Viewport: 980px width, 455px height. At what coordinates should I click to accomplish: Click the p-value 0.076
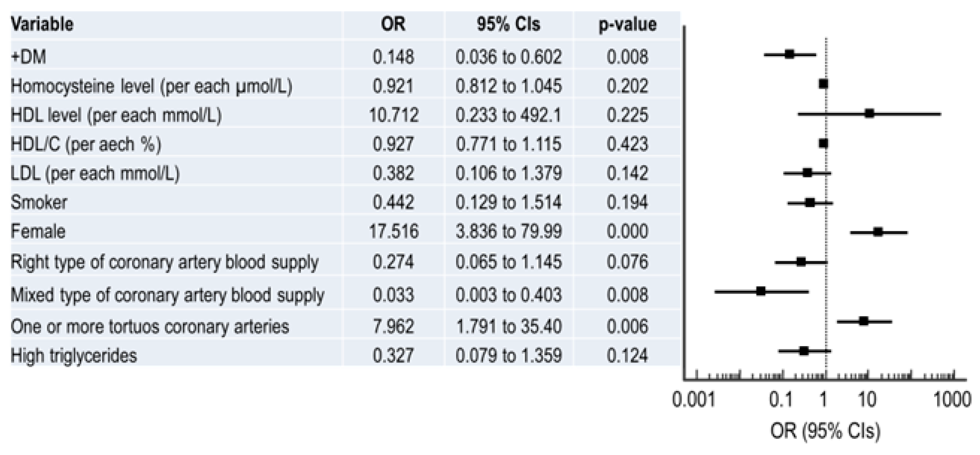[627, 262]
